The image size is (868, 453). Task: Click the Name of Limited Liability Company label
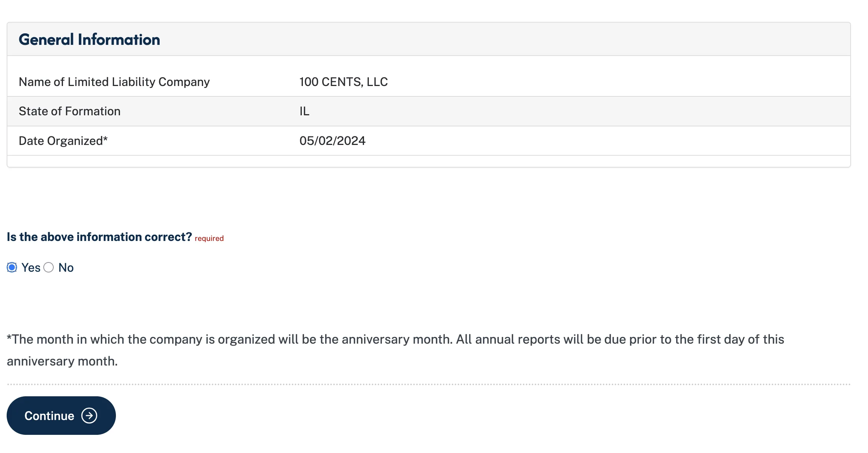[x=114, y=82]
